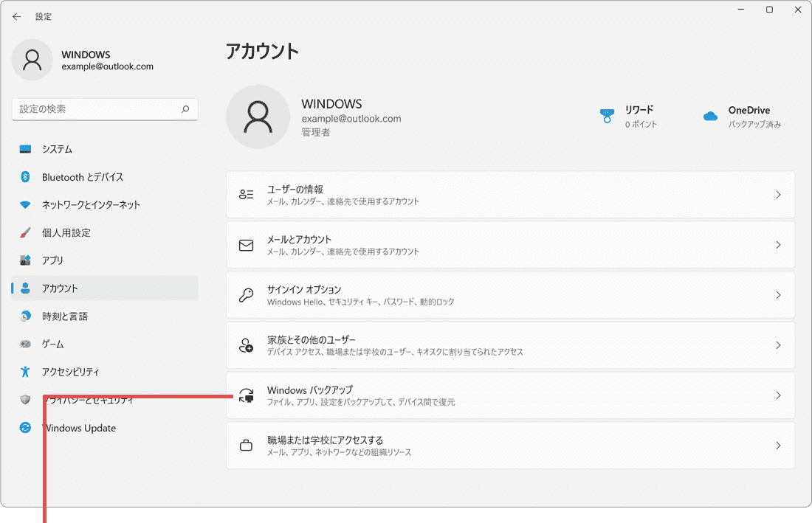Click the back arrow in the title bar

click(16, 16)
